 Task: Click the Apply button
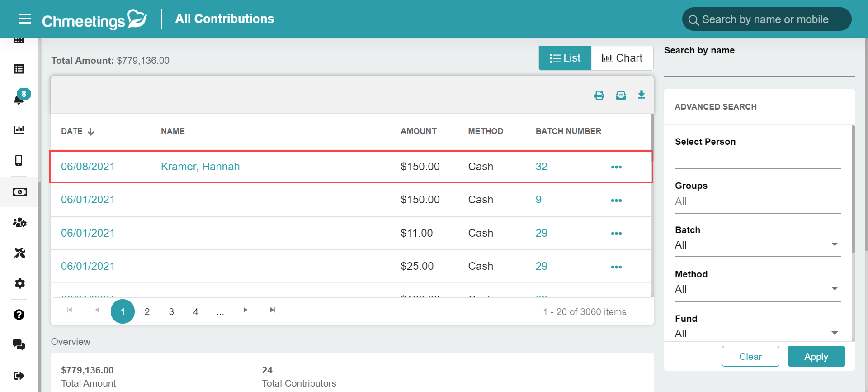pos(816,356)
